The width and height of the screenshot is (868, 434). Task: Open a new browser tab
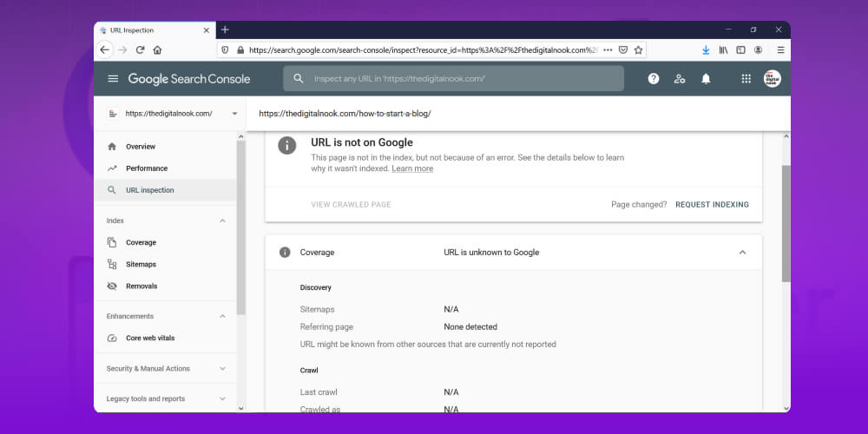coord(225,30)
